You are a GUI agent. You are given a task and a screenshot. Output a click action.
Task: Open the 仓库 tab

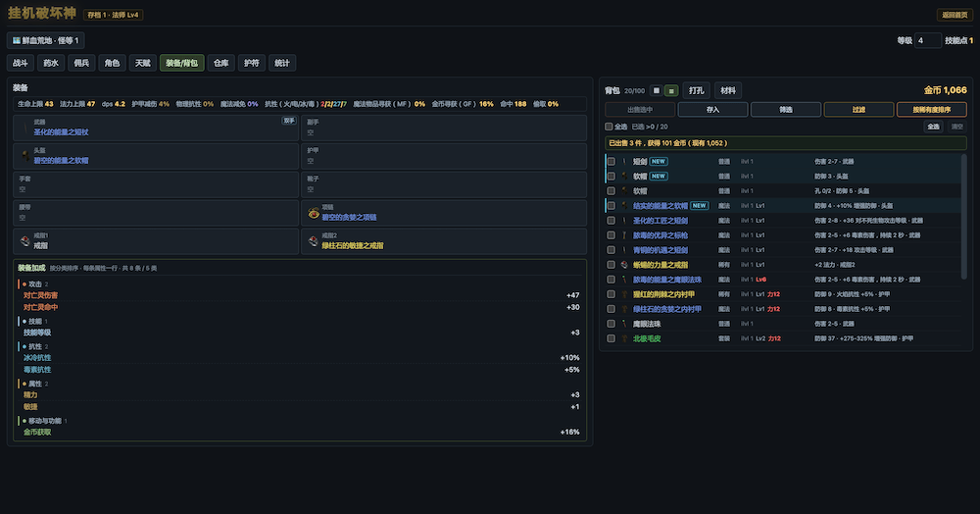(221, 63)
